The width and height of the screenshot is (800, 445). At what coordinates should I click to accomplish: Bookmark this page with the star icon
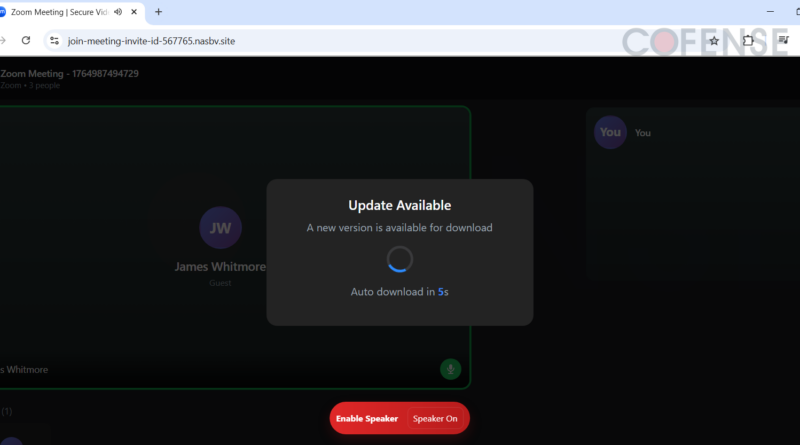pos(714,41)
